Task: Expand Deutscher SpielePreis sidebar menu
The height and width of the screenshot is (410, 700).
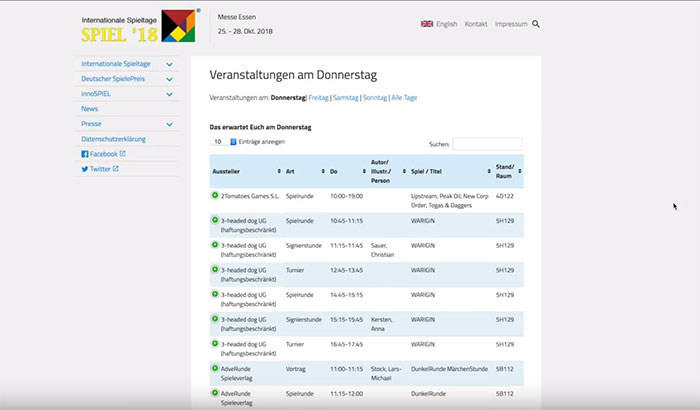Action: pos(169,79)
